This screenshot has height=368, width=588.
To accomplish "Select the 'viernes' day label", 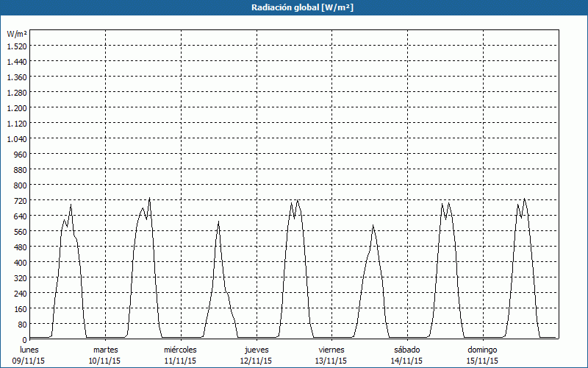I will pos(331,350).
